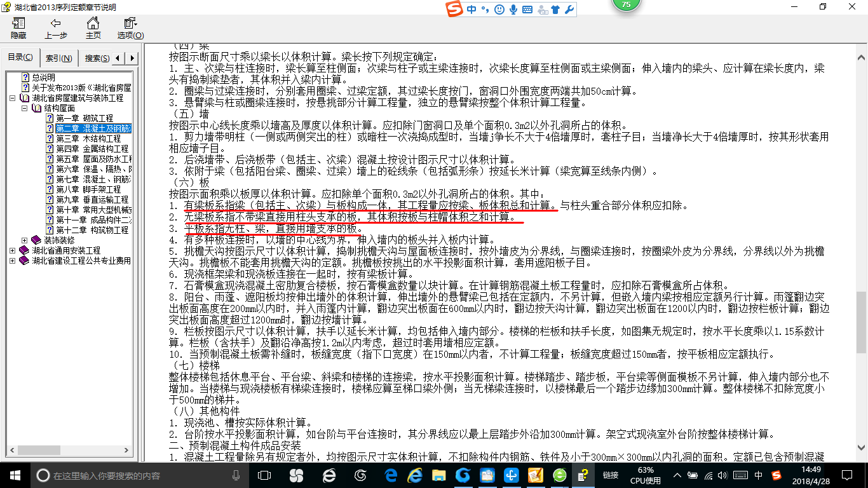
Task: Click the green 75 floating ball
Action: (x=626, y=4)
